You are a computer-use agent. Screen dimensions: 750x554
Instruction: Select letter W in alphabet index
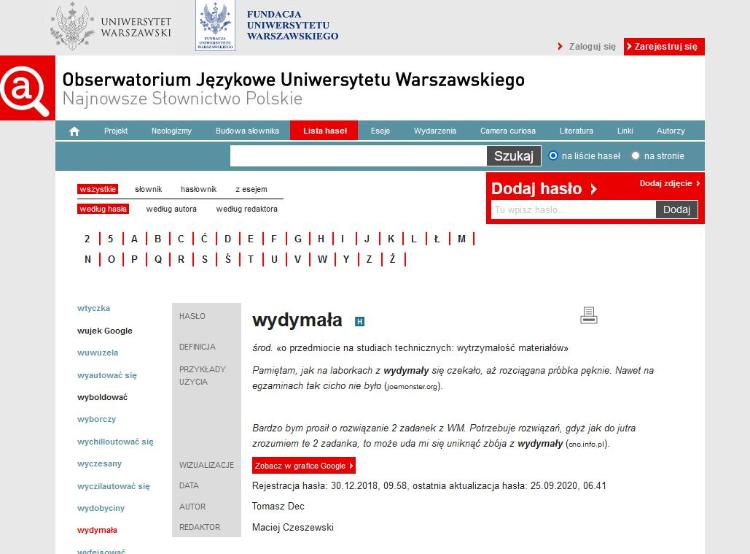[322, 259]
